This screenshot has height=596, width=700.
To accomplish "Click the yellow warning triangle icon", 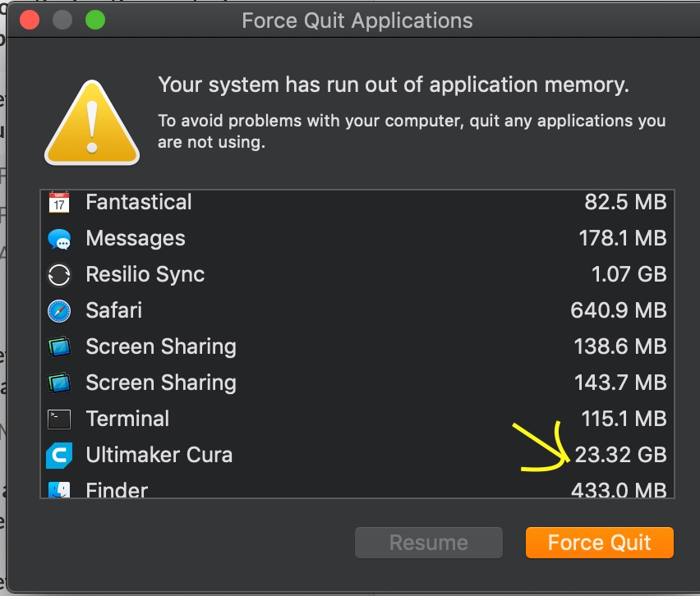I will [92, 123].
